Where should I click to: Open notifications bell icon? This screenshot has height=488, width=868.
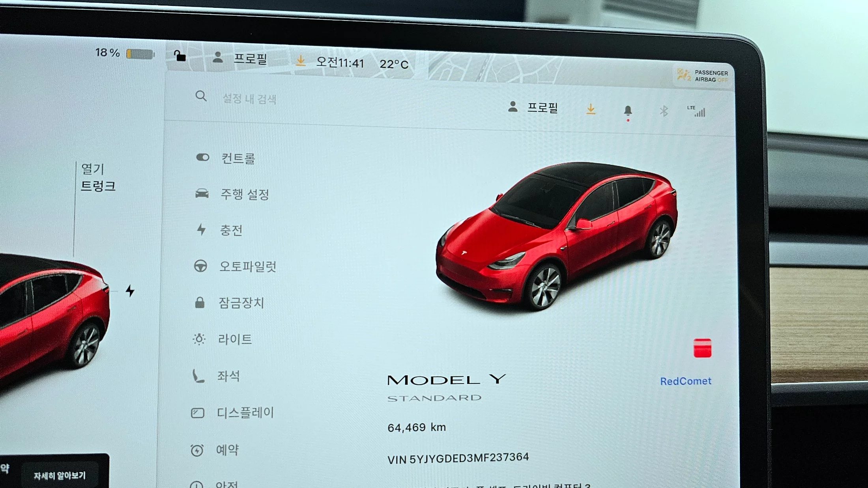628,111
